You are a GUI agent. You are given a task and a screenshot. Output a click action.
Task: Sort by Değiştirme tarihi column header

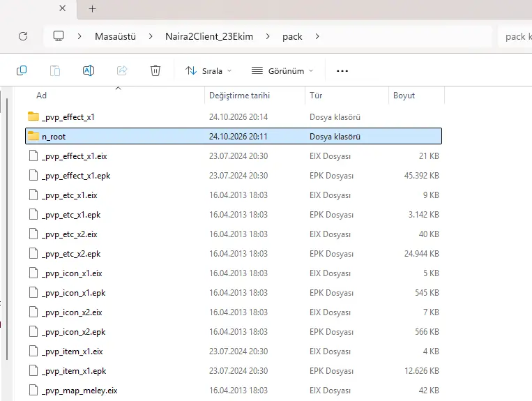(239, 96)
